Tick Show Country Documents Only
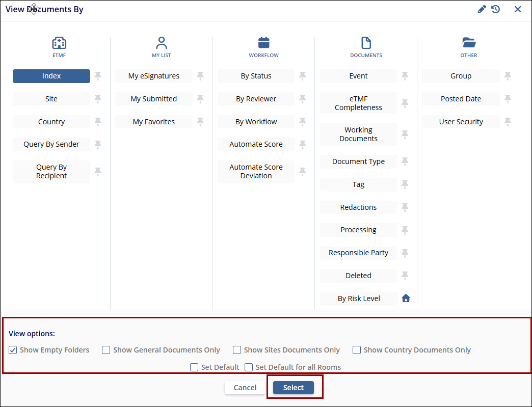Image resolution: width=532 pixels, height=407 pixels. (357, 350)
